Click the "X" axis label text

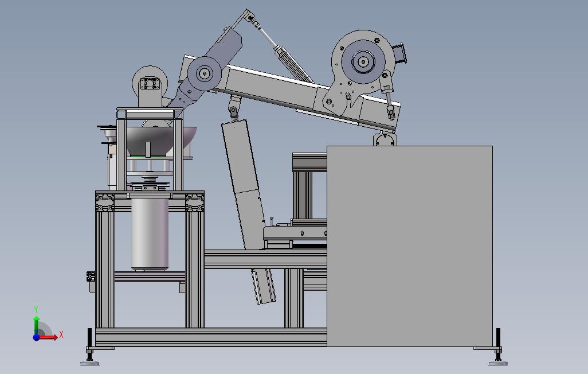(61, 334)
